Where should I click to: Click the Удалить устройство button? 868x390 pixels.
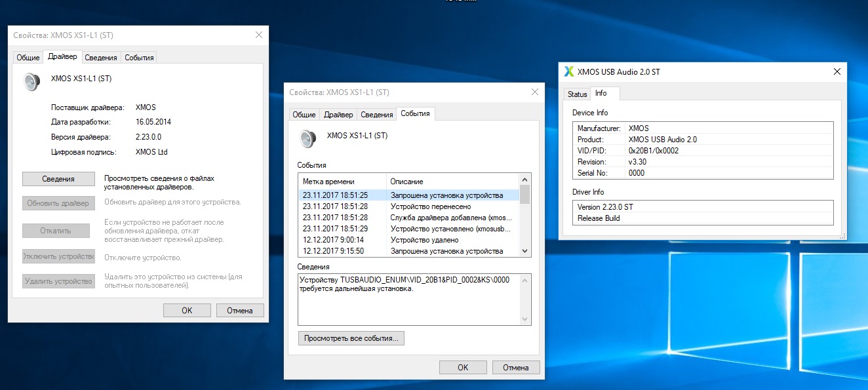coord(58,281)
